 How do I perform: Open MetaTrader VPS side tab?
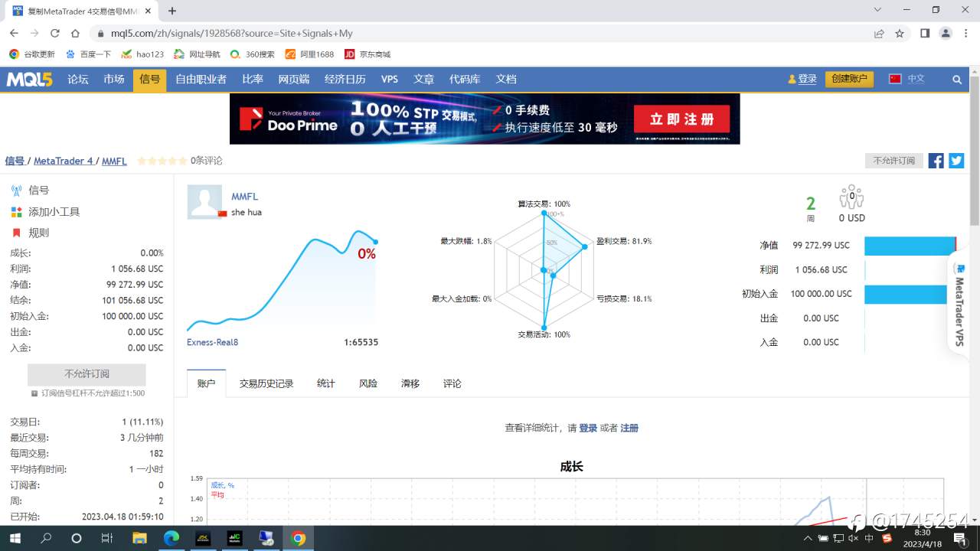(959, 304)
